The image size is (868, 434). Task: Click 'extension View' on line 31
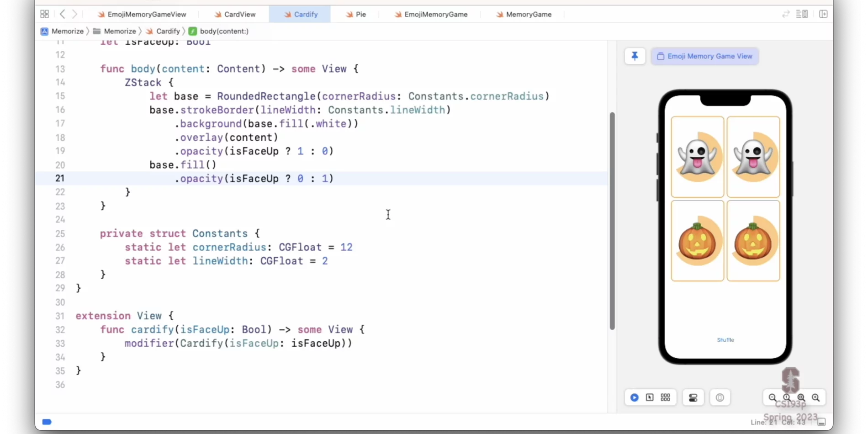coord(119,316)
